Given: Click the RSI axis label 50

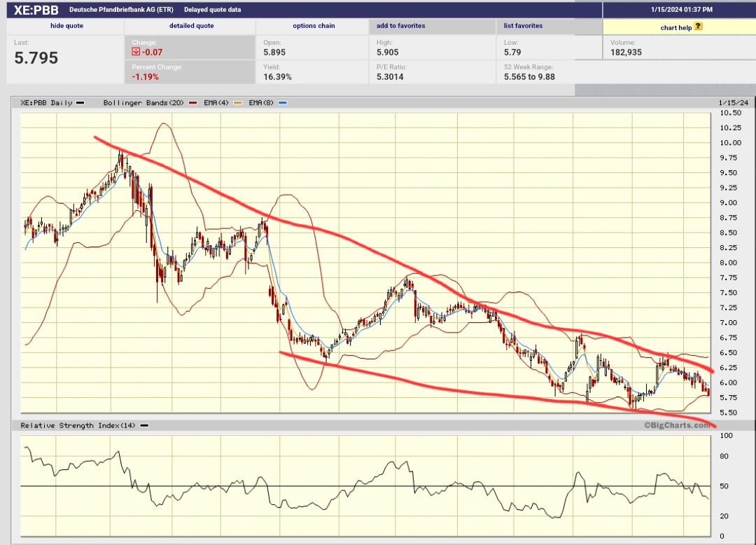Looking at the screenshot, I should 724,486.
